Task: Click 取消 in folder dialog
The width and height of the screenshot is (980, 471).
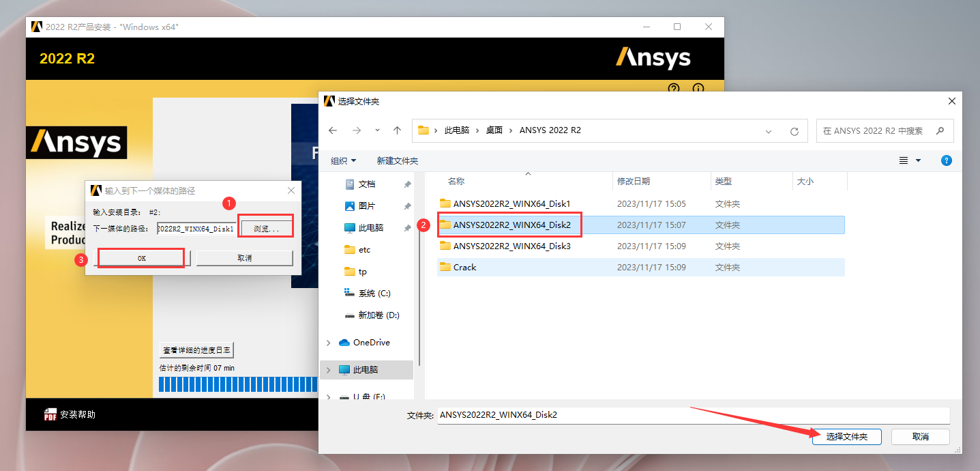Action: 920,437
